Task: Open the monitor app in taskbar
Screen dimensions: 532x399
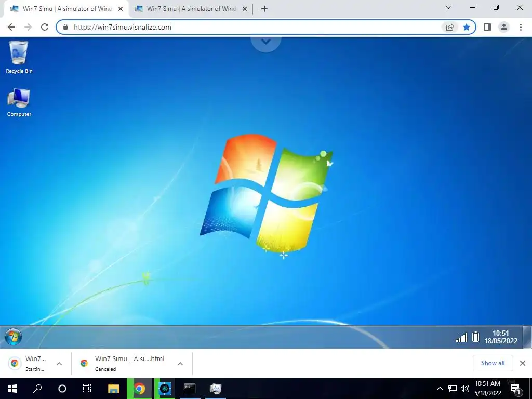Action: [216, 389]
